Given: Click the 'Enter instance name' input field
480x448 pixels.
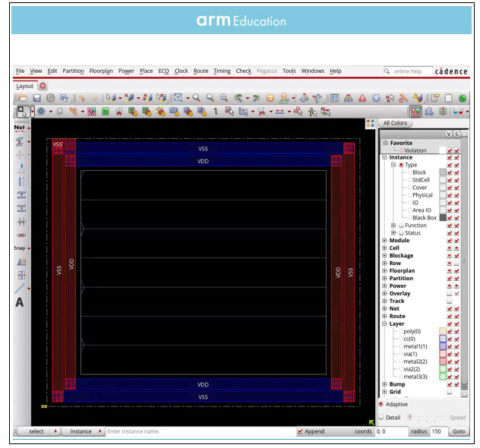Looking at the screenshot, I should (x=197, y=431).
